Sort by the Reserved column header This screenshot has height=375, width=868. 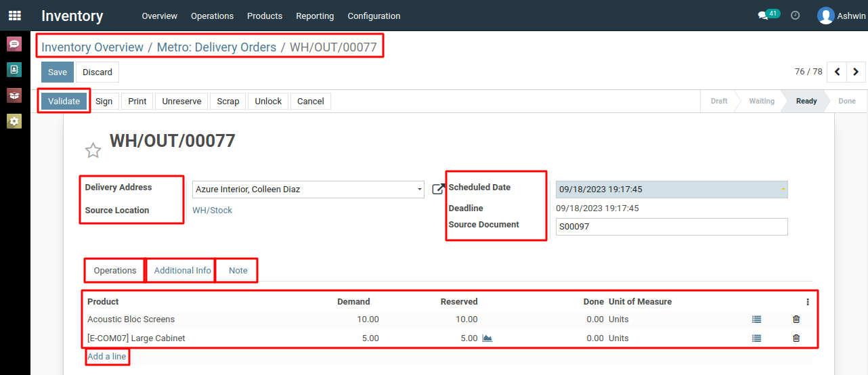pos(459,302)
